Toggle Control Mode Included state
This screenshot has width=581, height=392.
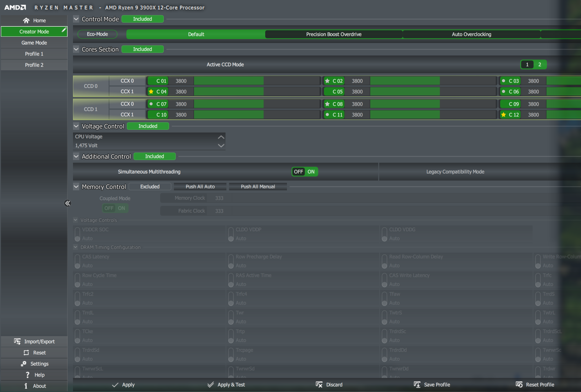tap(142, 19)
